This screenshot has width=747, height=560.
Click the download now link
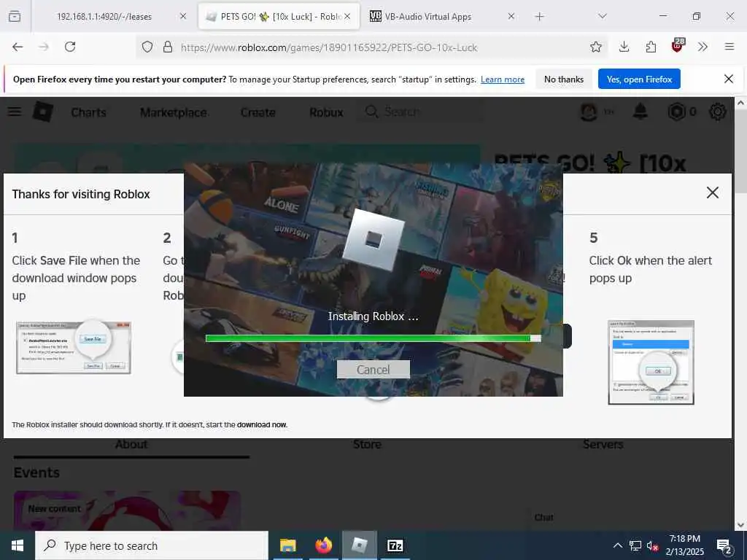pyautogui.click(x=262, y=425)
